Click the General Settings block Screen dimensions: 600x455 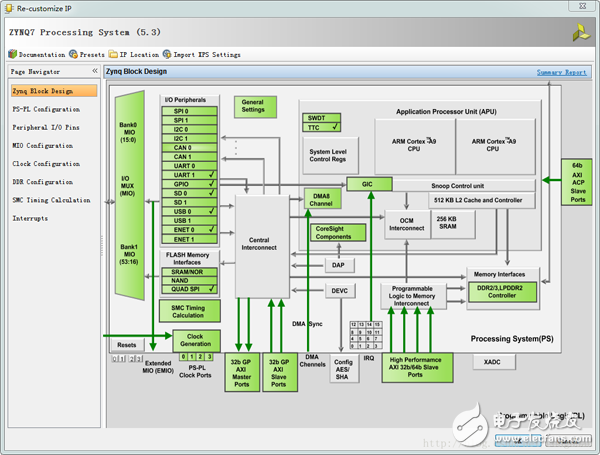click(x=253, y=105)
